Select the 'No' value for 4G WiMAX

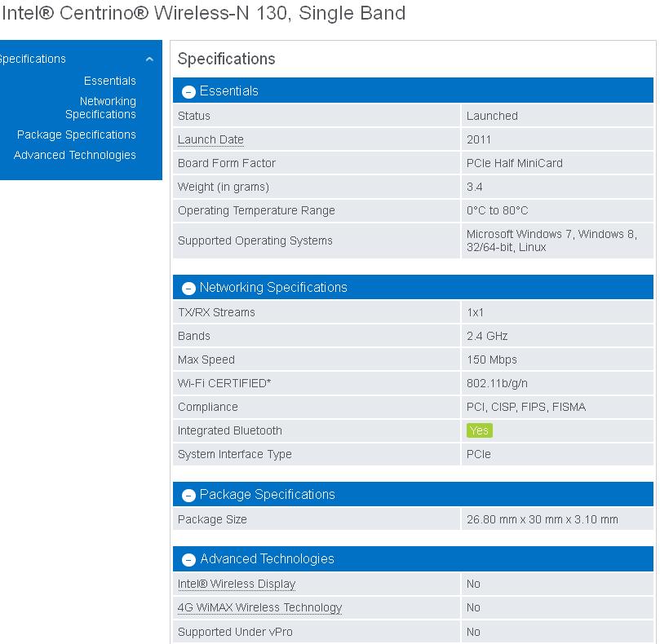point(473,607)
